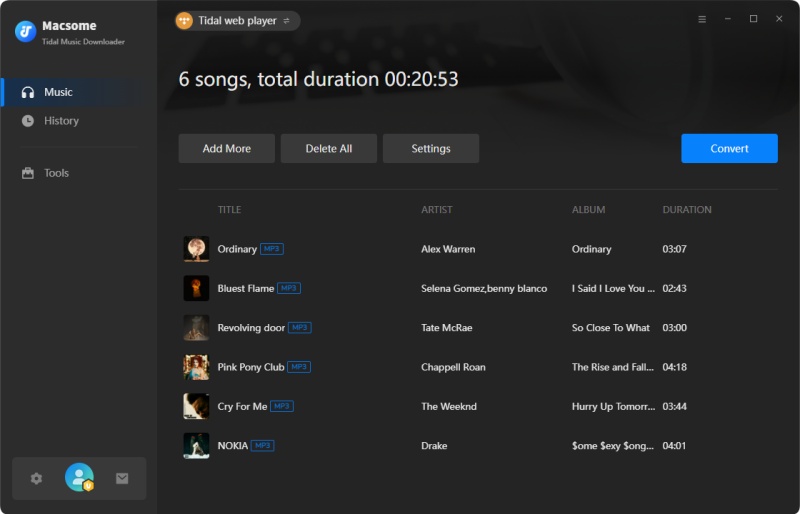The image size is (800, 514).
Task: Click the MP3 badge next to Cry For Me
Action: click(282, 406)
